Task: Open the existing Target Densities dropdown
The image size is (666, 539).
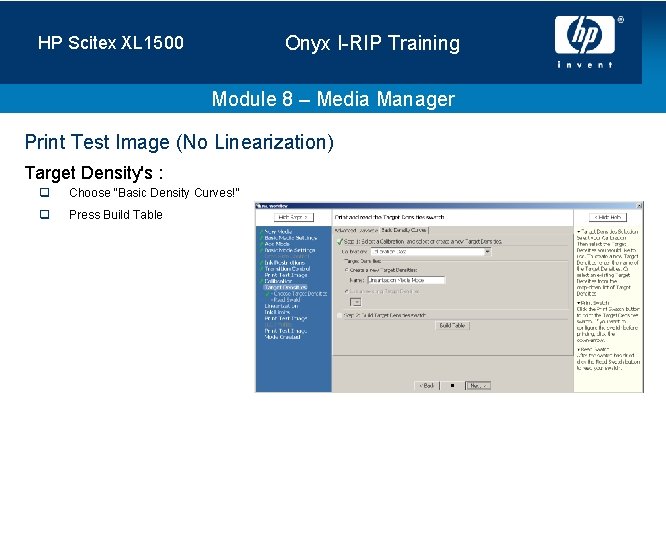Action: [x=356, y=302]
